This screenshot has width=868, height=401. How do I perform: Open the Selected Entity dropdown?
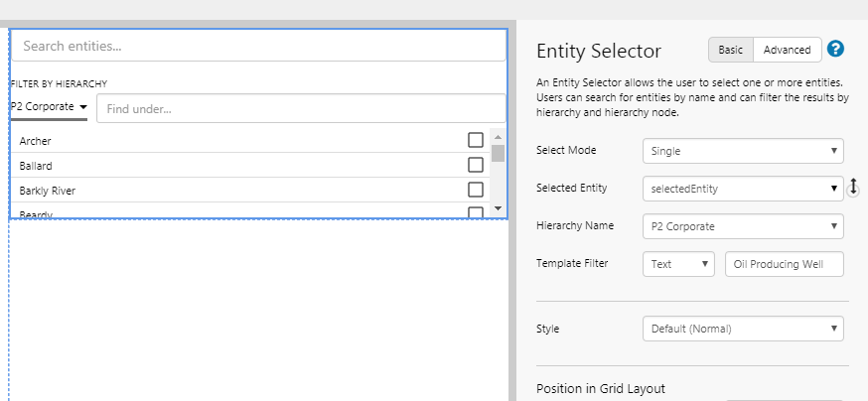point(743,189)
